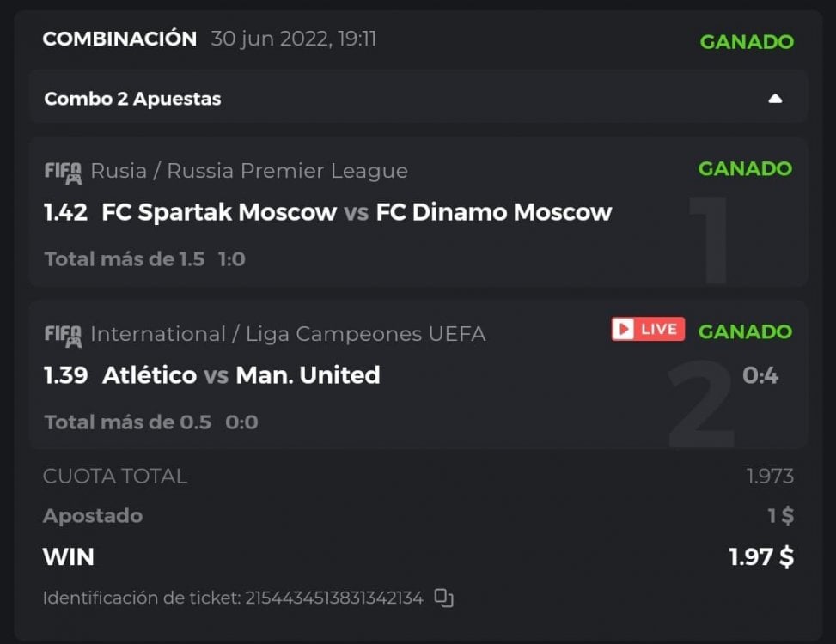Select the Rusia / Russia Premier League label
836x644 pixels.
point(249,171)
